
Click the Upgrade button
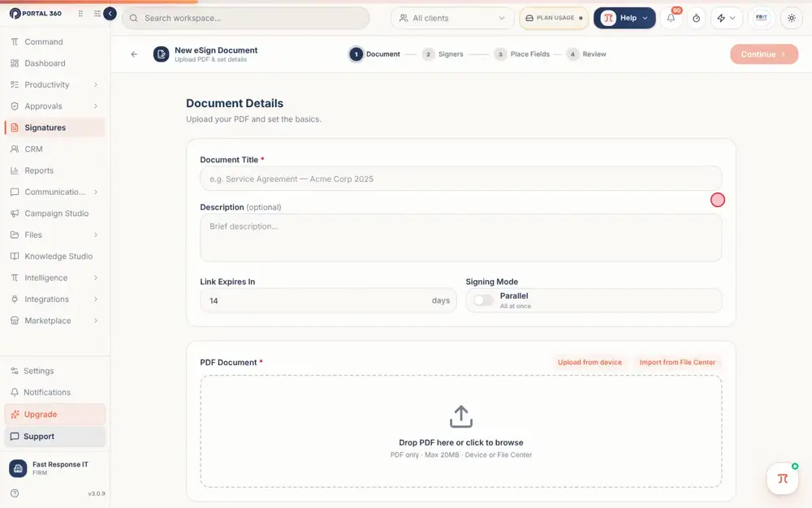coord(55,415)
